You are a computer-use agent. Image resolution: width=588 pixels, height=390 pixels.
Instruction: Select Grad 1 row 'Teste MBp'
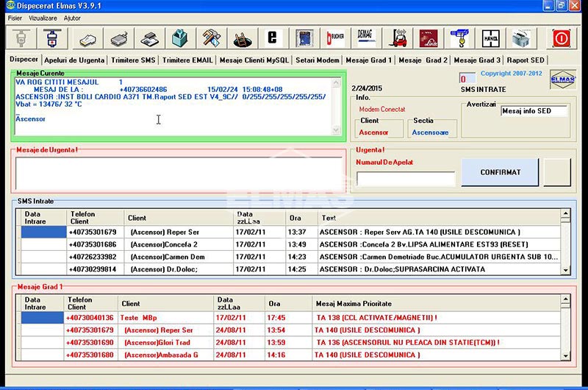[x=290, y=318]
